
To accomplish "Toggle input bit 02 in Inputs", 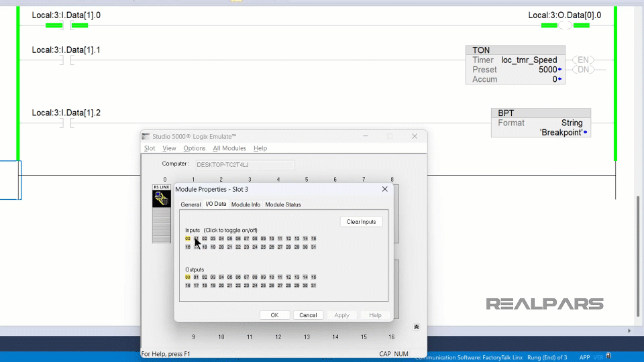I will pyautogui.click(x=205, y=239).
